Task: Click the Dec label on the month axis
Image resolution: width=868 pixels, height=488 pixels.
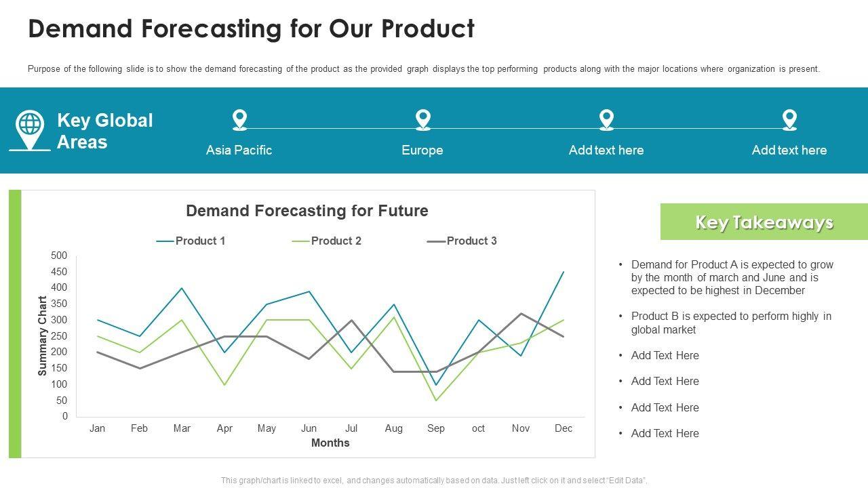Action: click(x=564, y=428)
